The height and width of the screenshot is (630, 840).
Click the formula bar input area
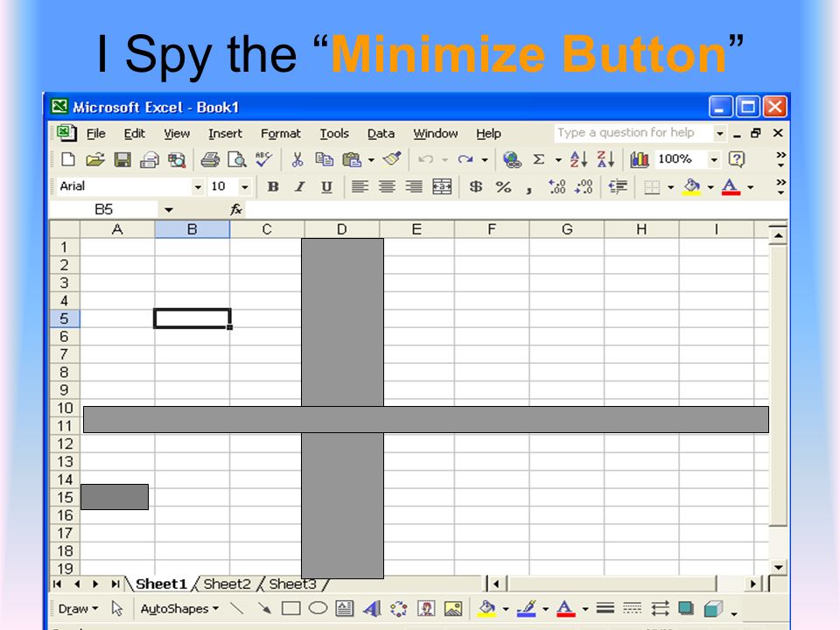point(515,209)
